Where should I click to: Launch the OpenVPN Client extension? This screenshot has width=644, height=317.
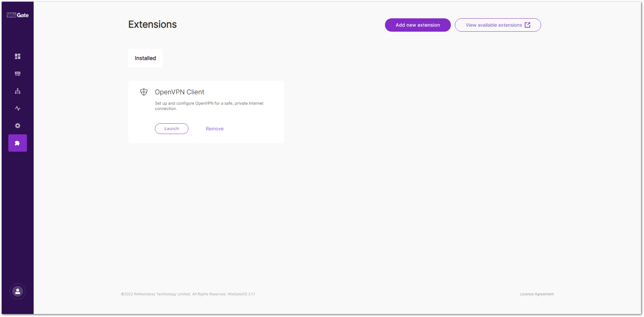pos(171,129)
